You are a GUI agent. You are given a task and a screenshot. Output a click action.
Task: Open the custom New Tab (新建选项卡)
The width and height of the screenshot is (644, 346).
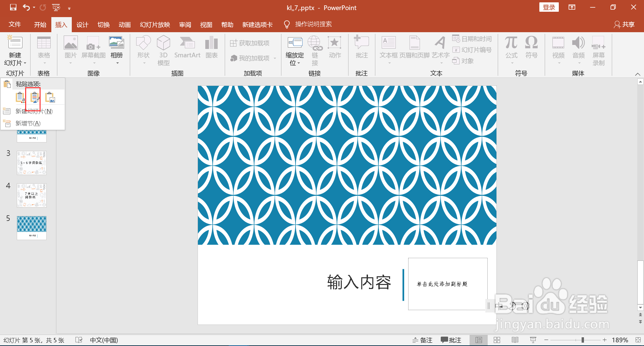[258, 24]
